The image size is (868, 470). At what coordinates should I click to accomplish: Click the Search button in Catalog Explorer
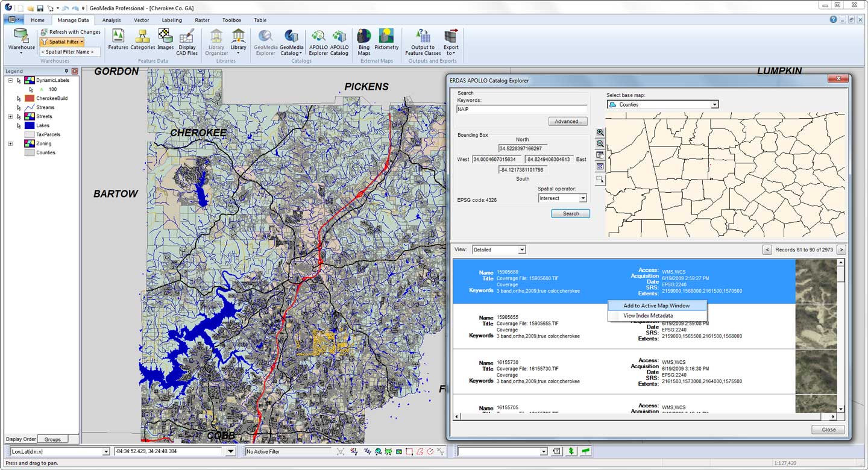click(571, 213)
